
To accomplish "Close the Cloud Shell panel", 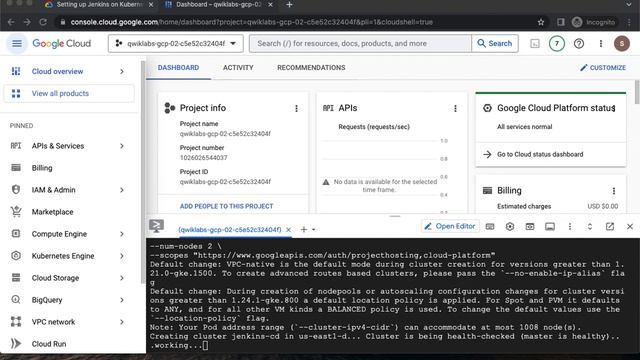I will pyautogui.click(x=630, y=227).
